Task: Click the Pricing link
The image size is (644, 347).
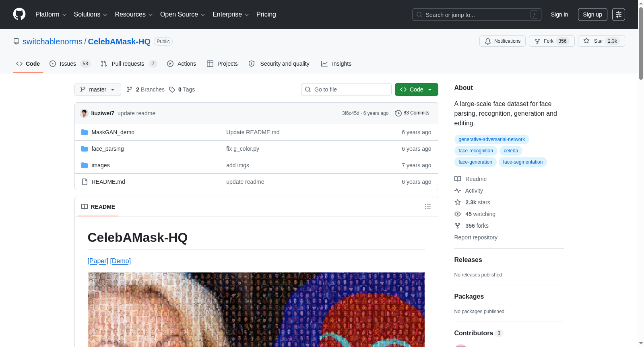Action: [x=266, y=15]
